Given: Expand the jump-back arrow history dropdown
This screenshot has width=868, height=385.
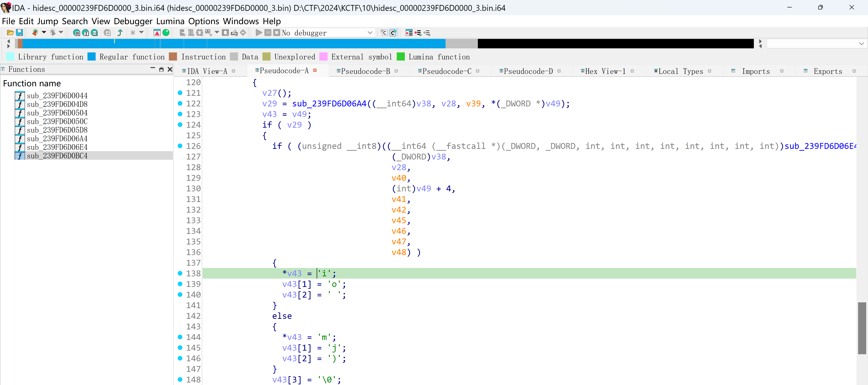Looking at the screenshot, I should tap(44, 33).
